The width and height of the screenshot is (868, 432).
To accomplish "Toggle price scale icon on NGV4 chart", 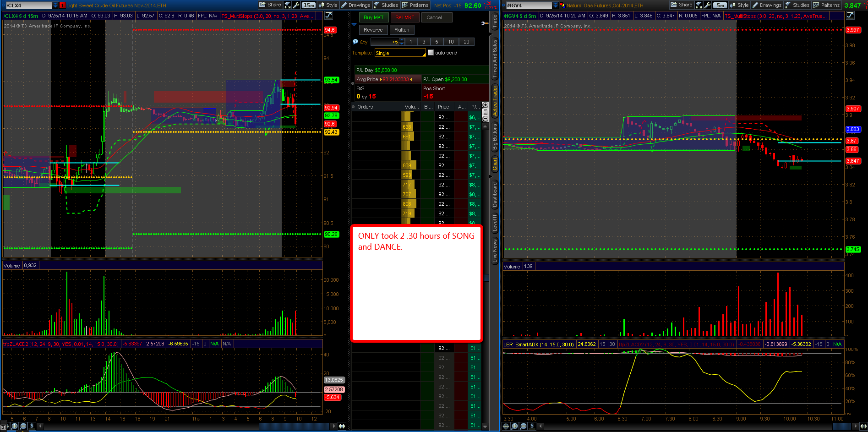I will click(850, 16).
